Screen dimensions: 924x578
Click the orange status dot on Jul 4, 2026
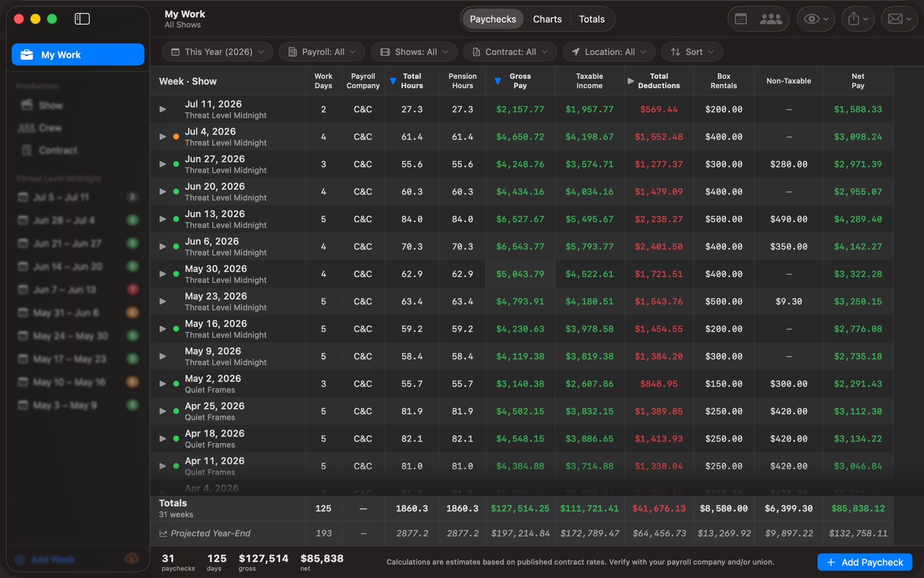pos(176,137)
